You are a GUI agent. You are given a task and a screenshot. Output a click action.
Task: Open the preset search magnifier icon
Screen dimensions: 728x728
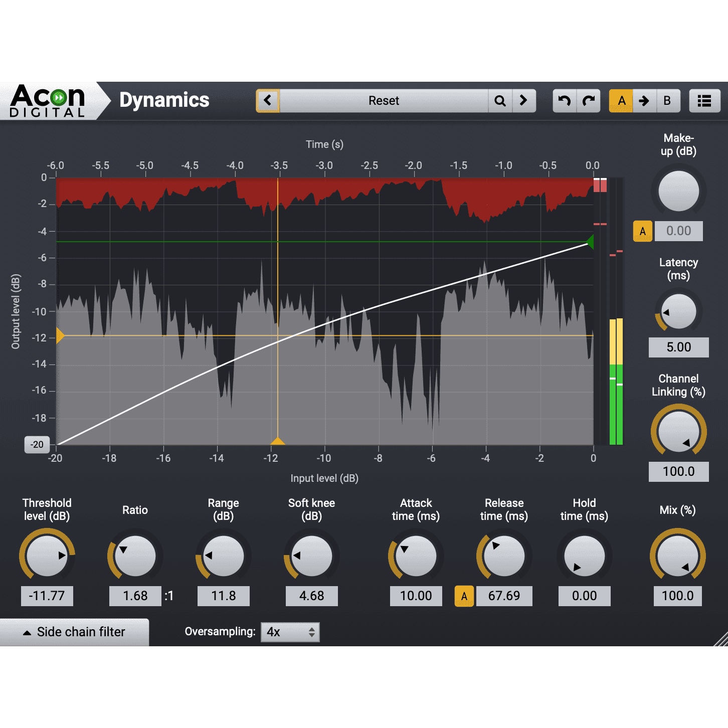point(500,100)
